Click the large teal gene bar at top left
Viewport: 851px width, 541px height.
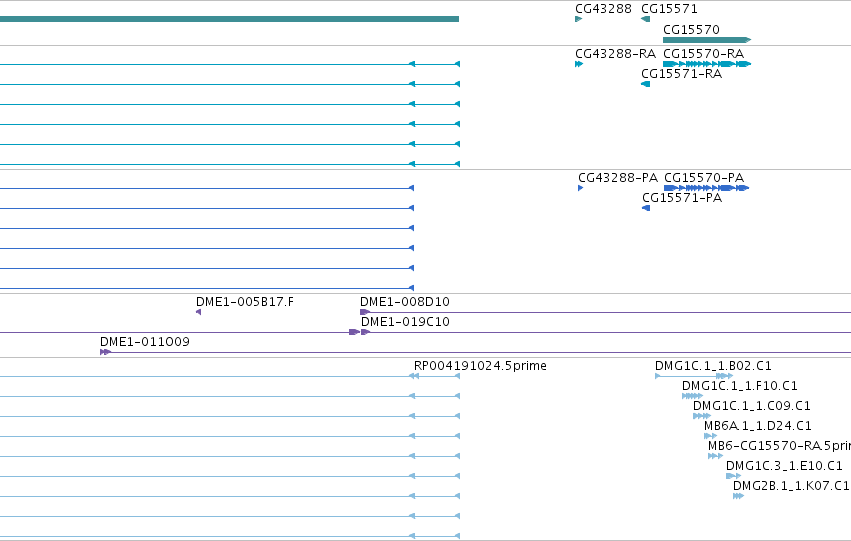[230, 19]
